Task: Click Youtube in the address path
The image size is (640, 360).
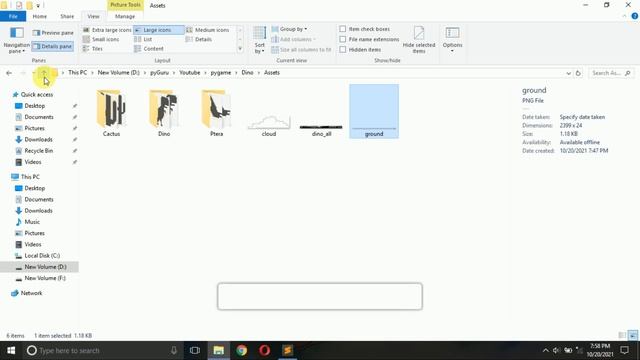Action: (x=190, y=73)
